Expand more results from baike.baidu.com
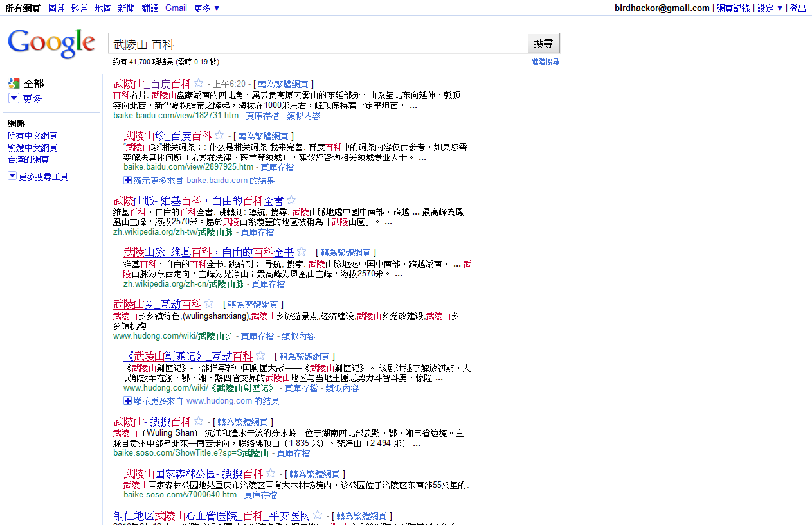 [199, 181]
